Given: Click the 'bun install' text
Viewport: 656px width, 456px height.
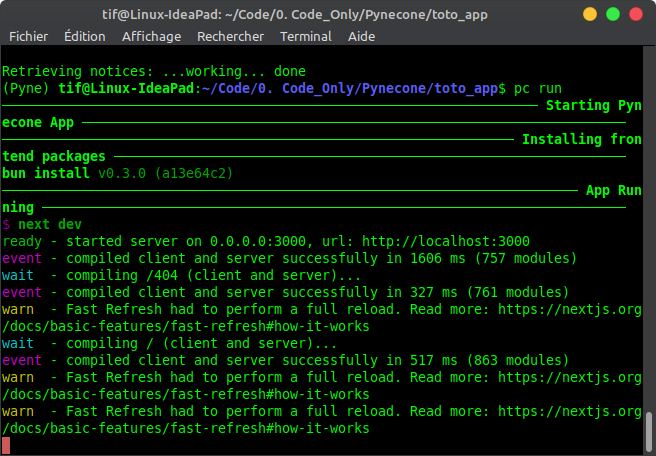Looking at the screenshot, I should 46,173.
